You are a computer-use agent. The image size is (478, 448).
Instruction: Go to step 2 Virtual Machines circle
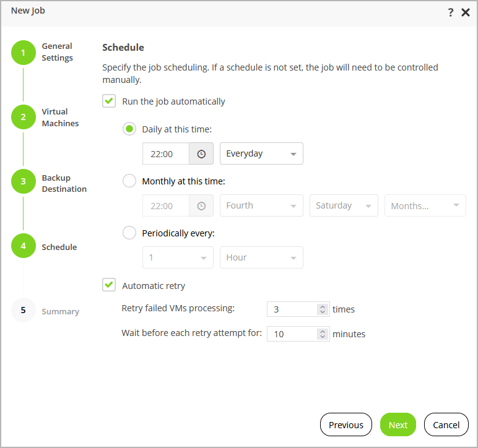click(24, 117)
